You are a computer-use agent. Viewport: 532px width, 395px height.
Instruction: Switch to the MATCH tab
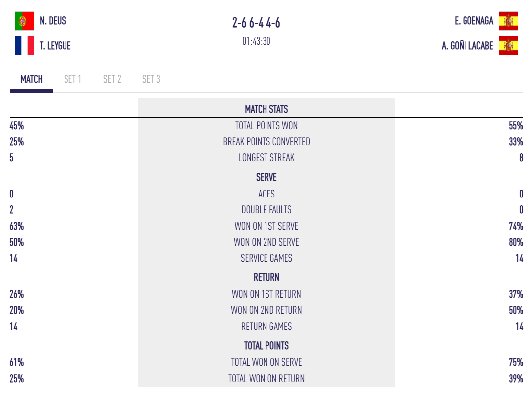pos(31,79)
